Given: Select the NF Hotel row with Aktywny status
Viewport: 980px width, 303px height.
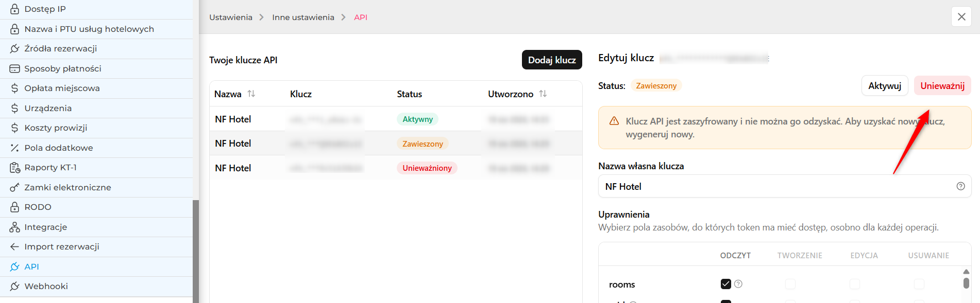Looking at the screenshot, I should click(x=396, y=119).
